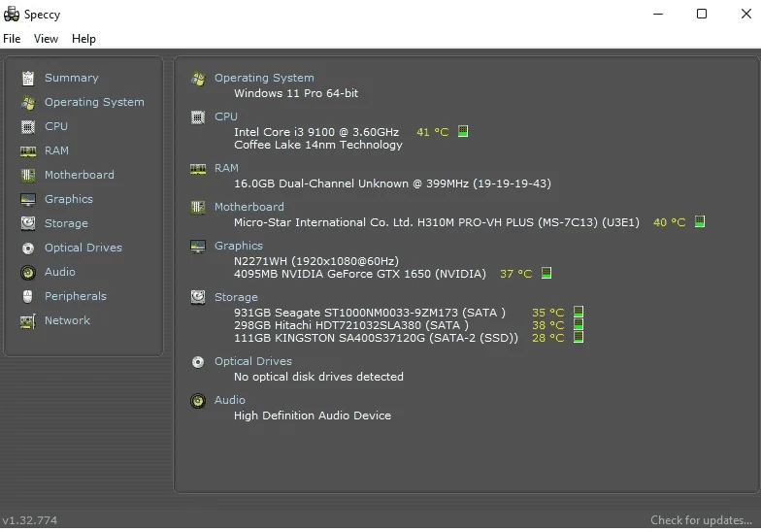Click the GPU 37 °C temperature indicator icon
This screenshot has height=532, width=761.
tap(546, 273)
